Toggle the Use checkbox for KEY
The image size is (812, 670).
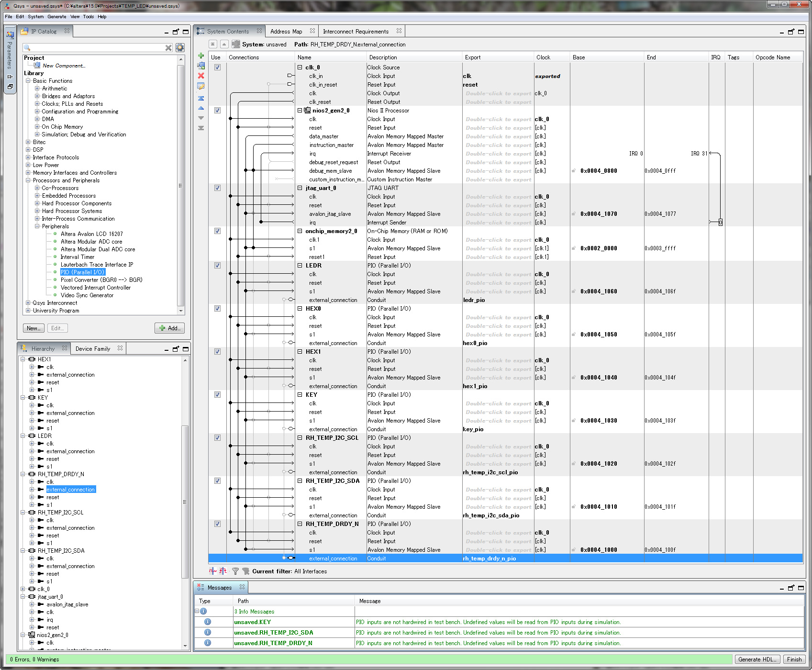pyautogui.click(x=217, y=394)
